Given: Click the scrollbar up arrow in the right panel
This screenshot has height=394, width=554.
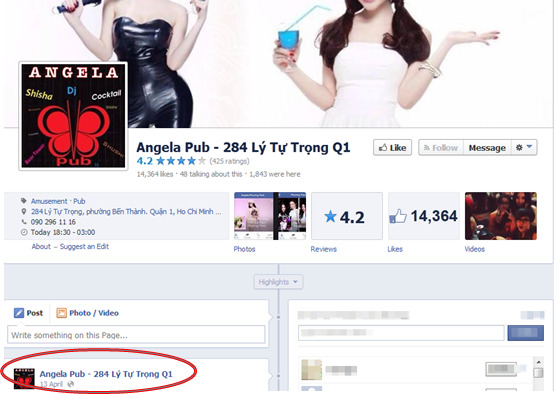Looking at the screenshot, I should click(538, 362).
